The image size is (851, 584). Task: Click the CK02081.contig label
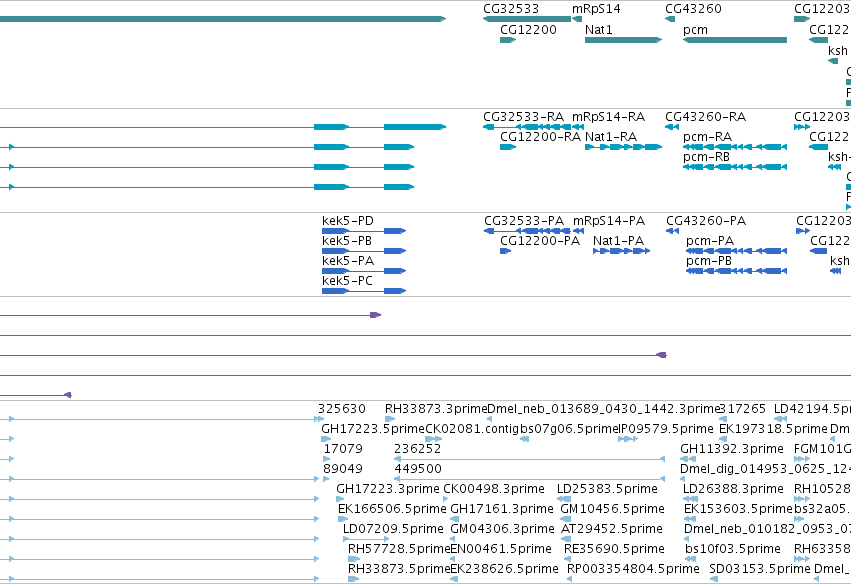pyautogui.click(x=472, y=429)
